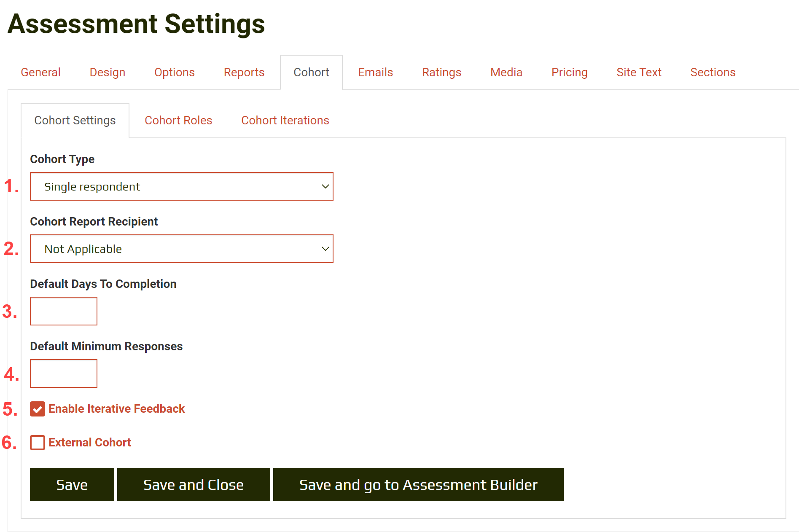Disable the Enable Iterative Feedback checkbox
The width and height of the screenshot is (799, 532).
pos(38,408)
